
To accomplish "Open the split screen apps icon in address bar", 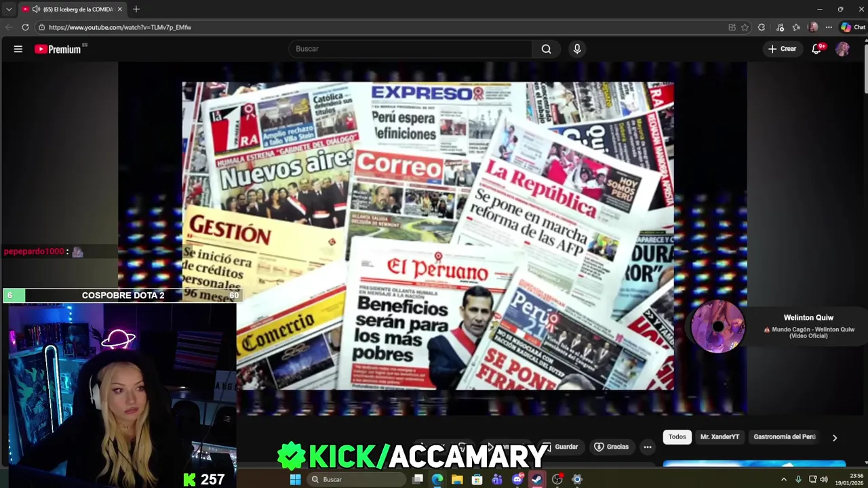I will [732, 27].
